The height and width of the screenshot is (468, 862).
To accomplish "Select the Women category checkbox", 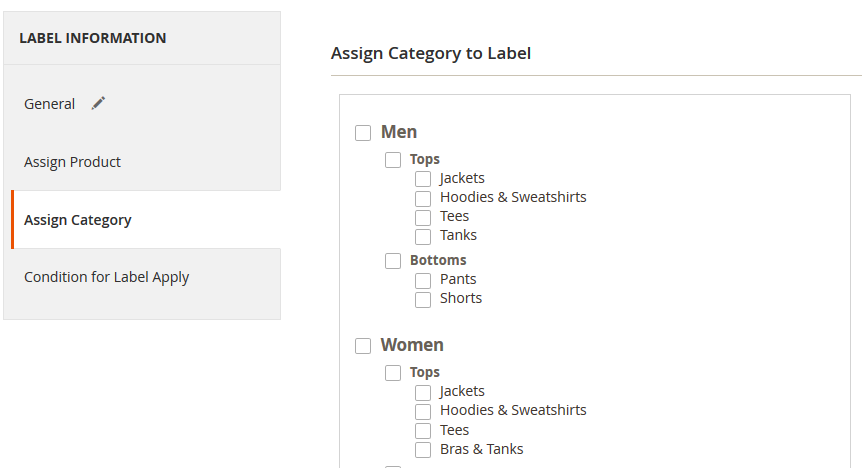I will (x=363, y=346).
